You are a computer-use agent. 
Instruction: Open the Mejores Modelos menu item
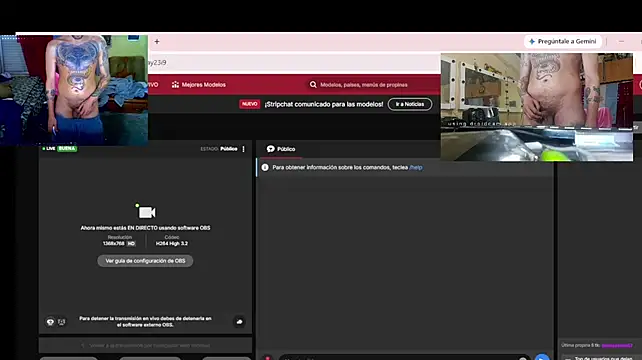tap(199, 85)
